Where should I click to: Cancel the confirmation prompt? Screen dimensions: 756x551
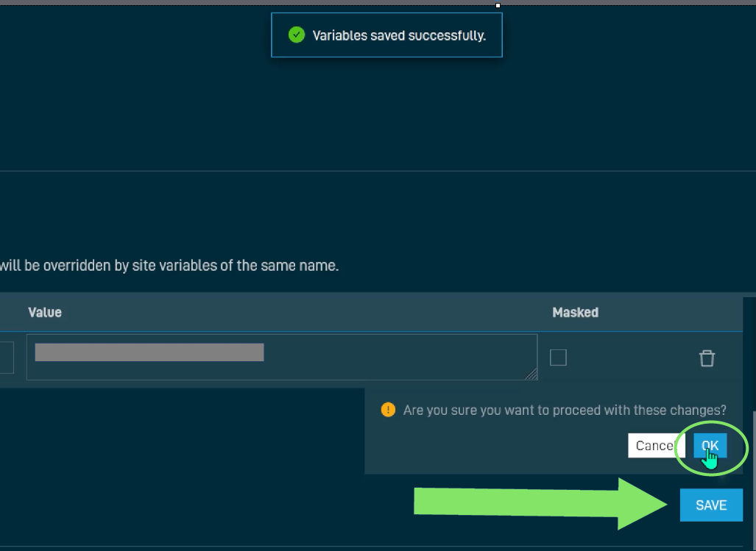point(656,446)
